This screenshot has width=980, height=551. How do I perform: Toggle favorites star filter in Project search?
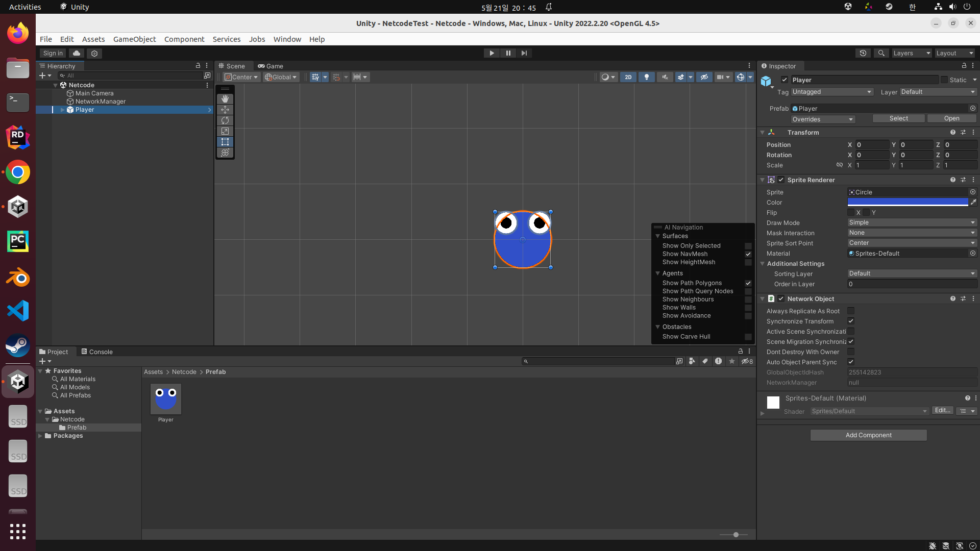[x=732, y=361]
